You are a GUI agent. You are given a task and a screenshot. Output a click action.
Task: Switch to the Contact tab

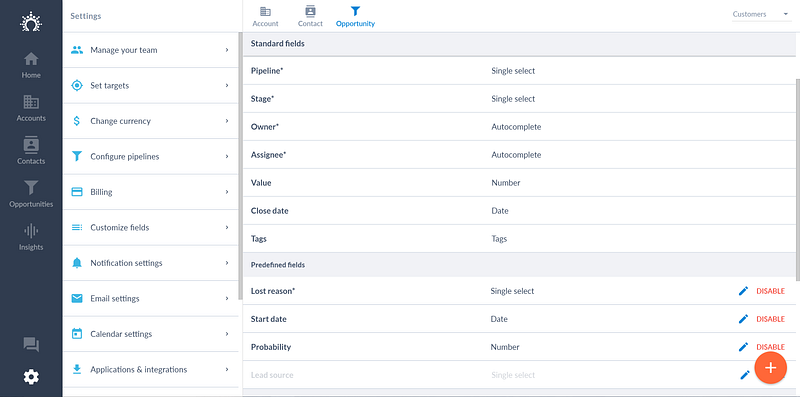point(310,17)
